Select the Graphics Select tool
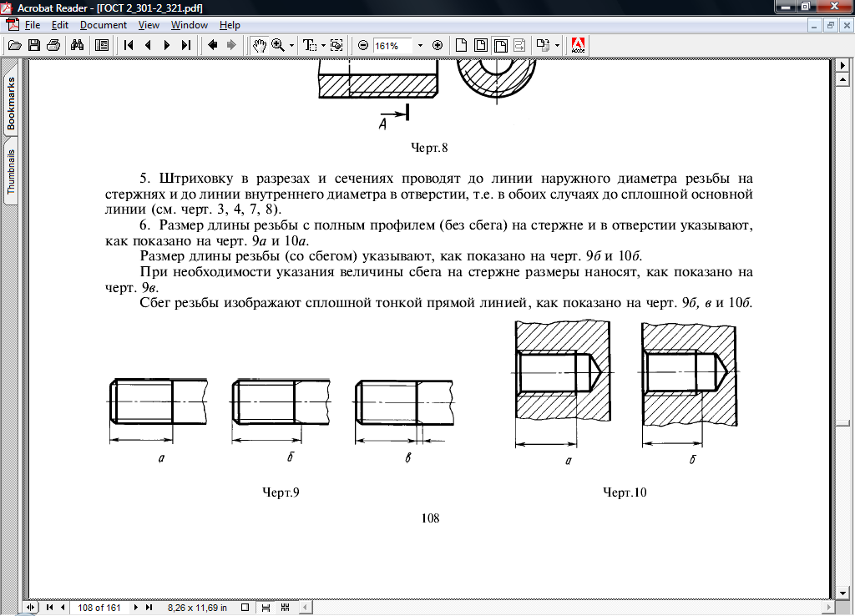 click(336, 45)
